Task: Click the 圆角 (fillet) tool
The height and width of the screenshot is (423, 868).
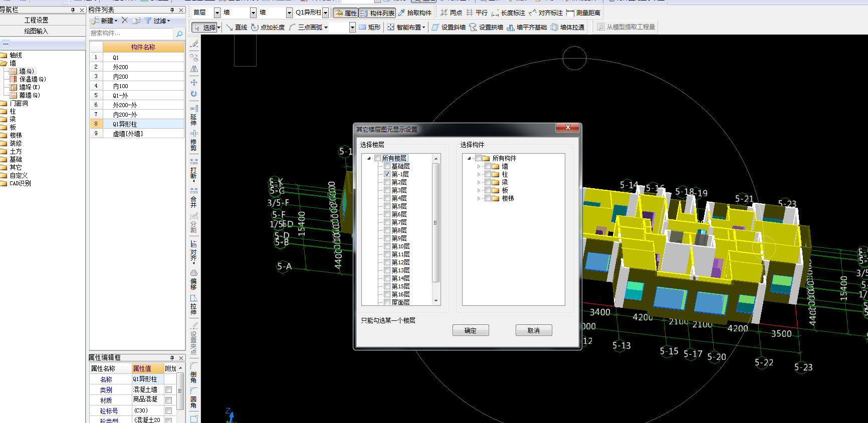Action: pos(194,398)
